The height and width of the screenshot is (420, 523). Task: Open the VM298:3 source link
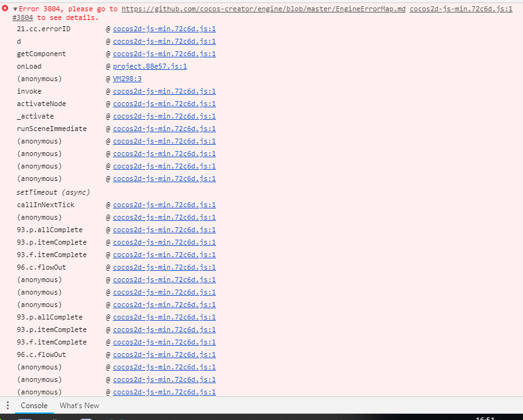coord(127,79)
